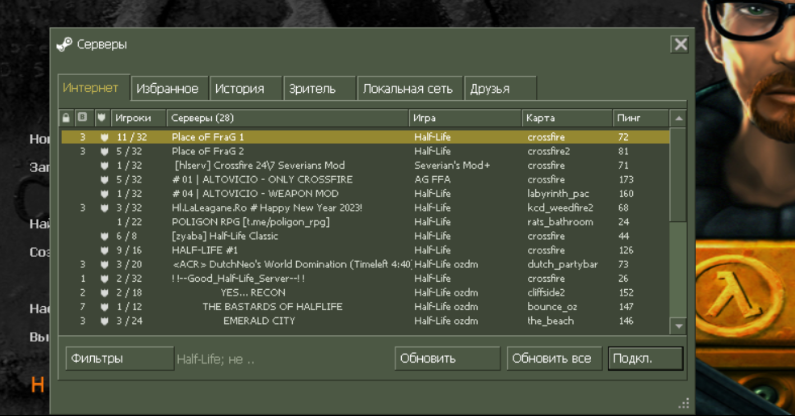Select HALF-LIFE #1 server
This screenshot has height=416, width=795.
[x=365, y=250]
